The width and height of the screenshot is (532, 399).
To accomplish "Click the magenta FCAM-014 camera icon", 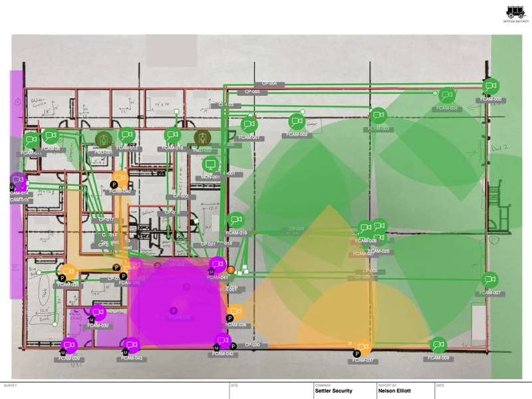I will (18, 180).
